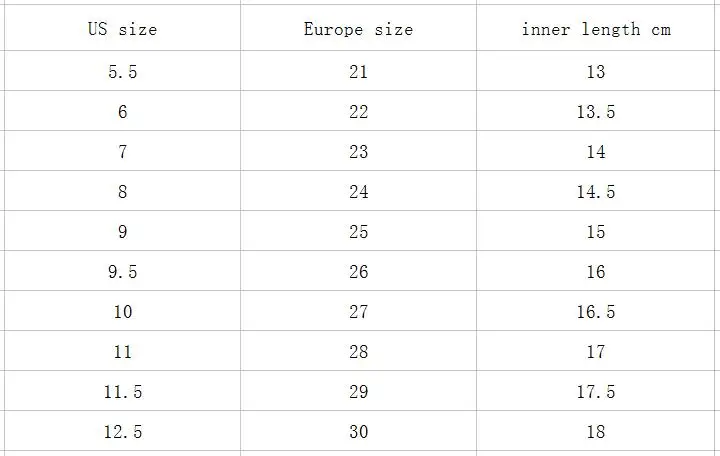
Task: Select the inner length cm header cell
Action: coord(596,28)
